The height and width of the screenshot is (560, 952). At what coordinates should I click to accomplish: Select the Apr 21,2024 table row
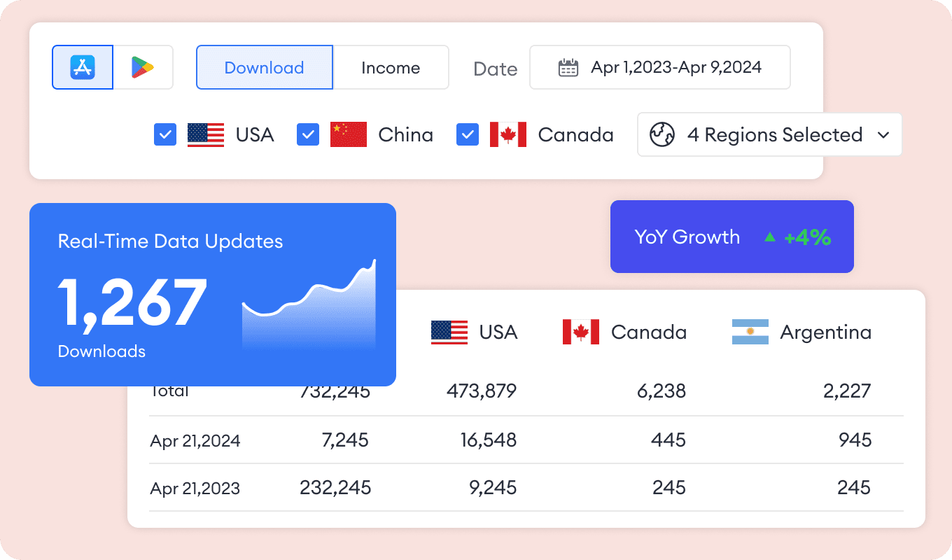coord(525,440)
